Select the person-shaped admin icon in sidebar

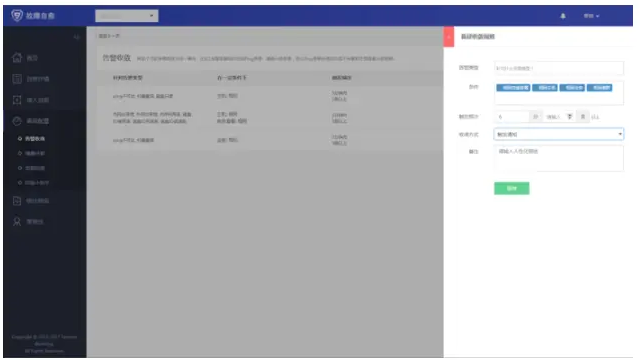coord(17,221)
